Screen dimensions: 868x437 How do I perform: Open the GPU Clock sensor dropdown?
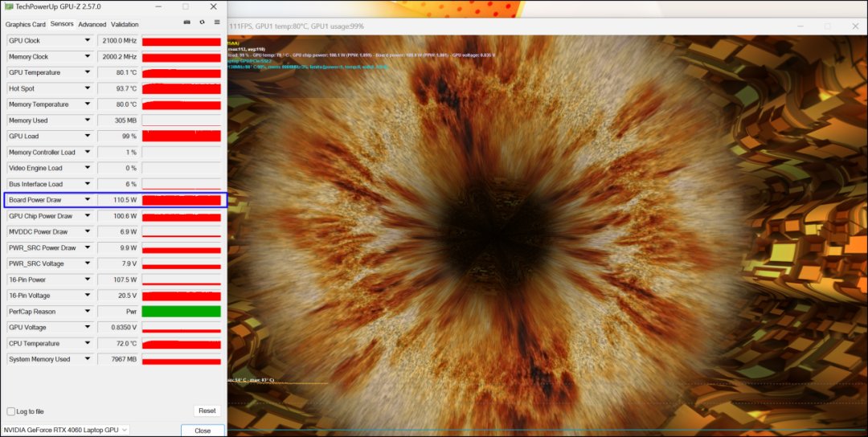pos(88,40)
